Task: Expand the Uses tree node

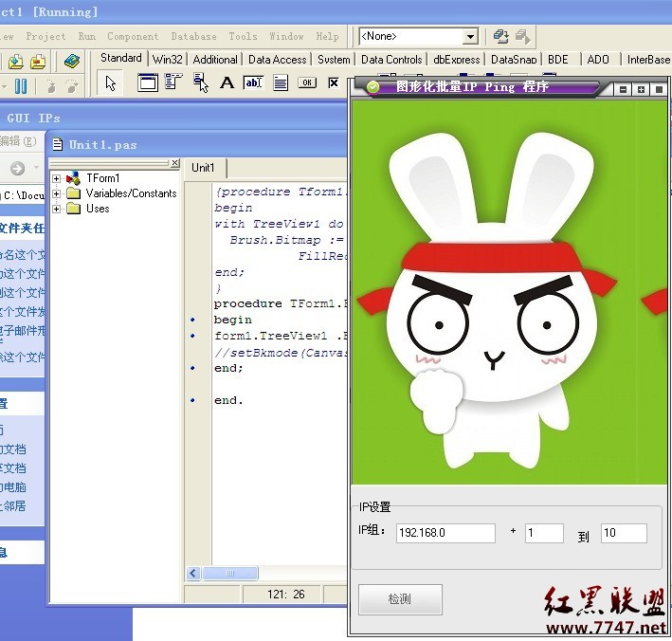Action: 57,209
